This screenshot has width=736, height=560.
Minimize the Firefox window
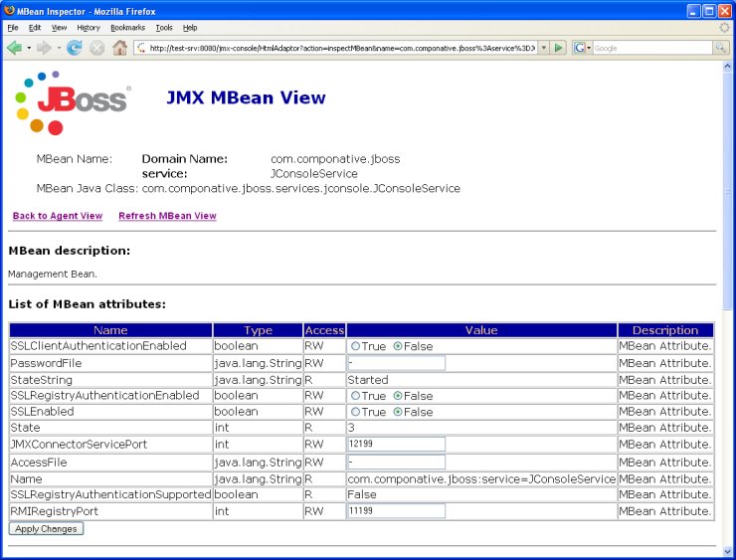694,11
